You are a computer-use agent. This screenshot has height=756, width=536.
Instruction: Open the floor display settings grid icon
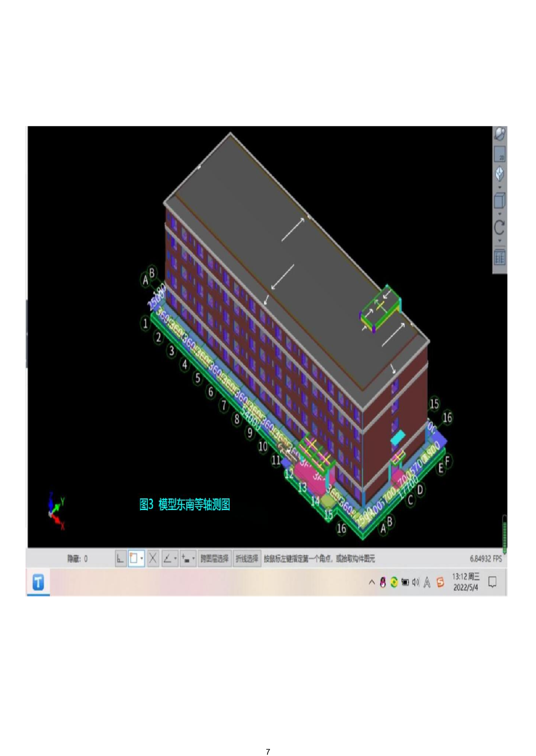(x=499, y=258)
